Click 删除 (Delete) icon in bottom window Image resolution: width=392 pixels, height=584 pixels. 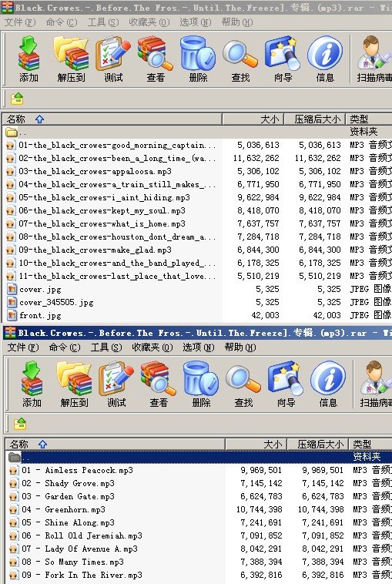[x=201, y=384]
